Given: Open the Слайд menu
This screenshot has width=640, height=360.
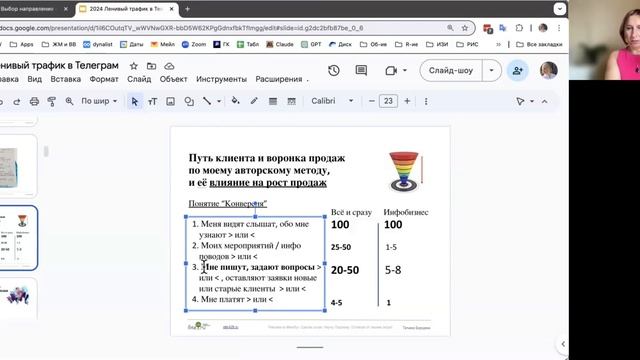Looking at the screenshot, I should pyautogui.click(x=139, y=79).
